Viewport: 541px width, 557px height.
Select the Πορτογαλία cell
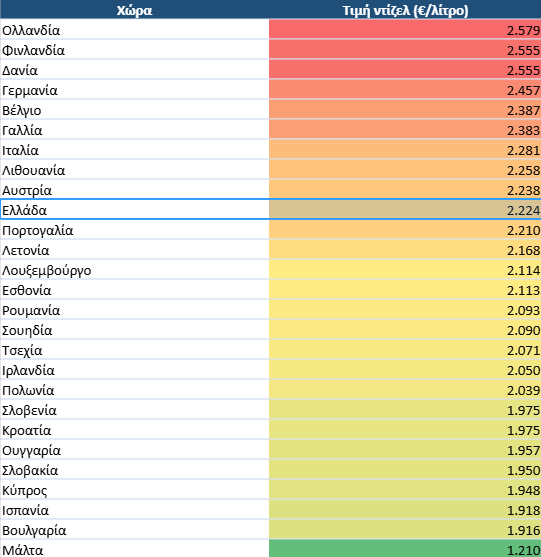click(135, 230)
